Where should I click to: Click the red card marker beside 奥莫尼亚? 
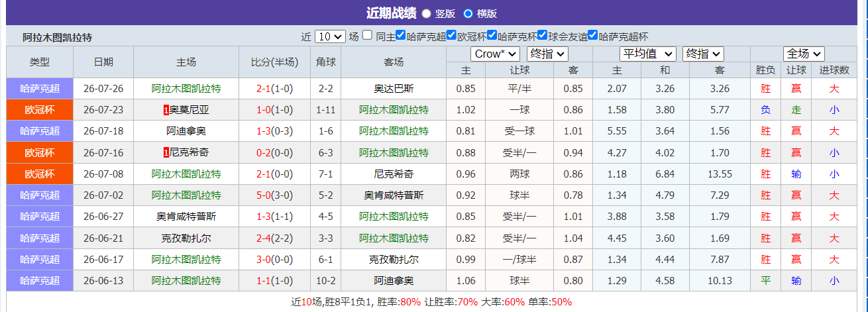coord(166,110)
